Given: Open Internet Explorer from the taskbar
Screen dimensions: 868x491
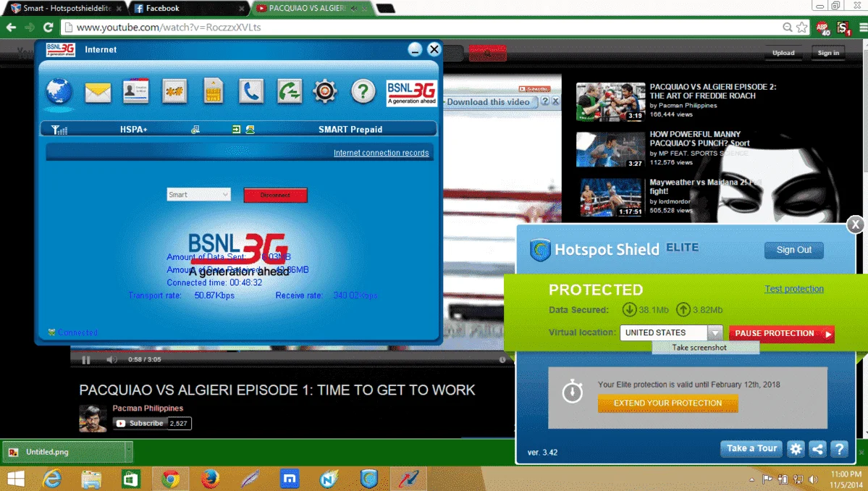Looking at the screenshot, I should [x=52, y=479].
